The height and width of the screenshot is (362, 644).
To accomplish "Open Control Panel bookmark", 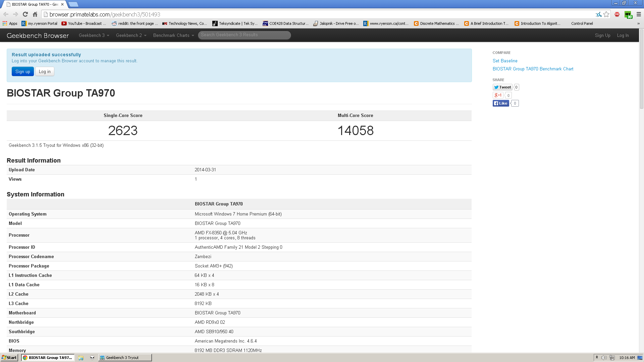I will pos(582,23).
